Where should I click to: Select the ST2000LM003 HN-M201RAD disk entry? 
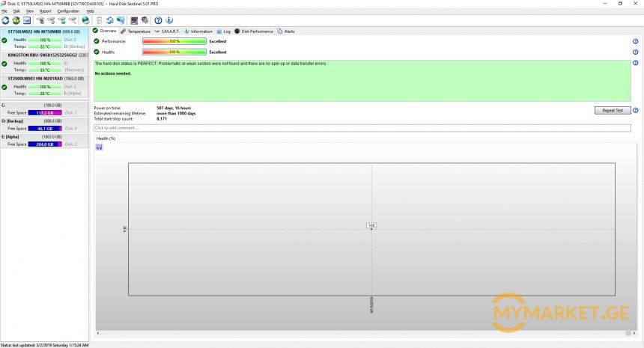(x=44, y=86)
